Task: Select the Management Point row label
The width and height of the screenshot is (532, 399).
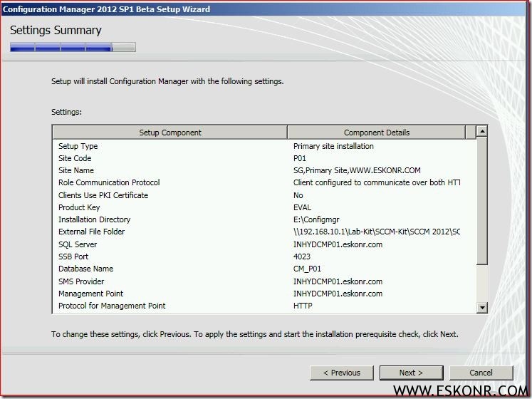Action: [90, 294]
